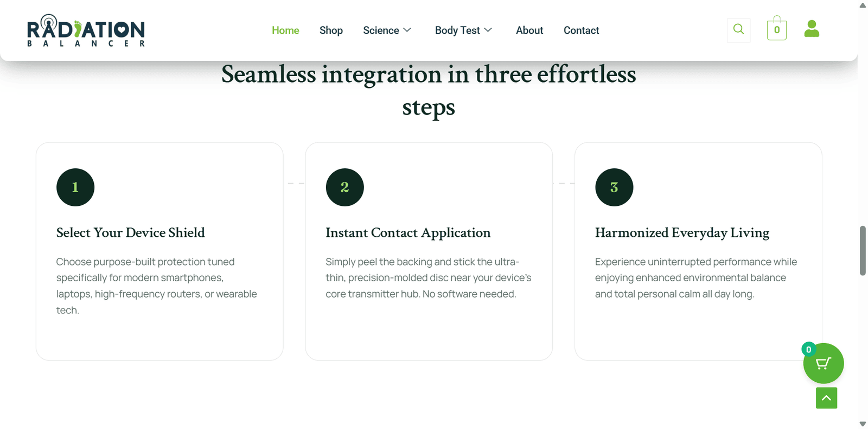Click the chevron next to Science
This screenshot has height=429, width=868.
[407, 30]
